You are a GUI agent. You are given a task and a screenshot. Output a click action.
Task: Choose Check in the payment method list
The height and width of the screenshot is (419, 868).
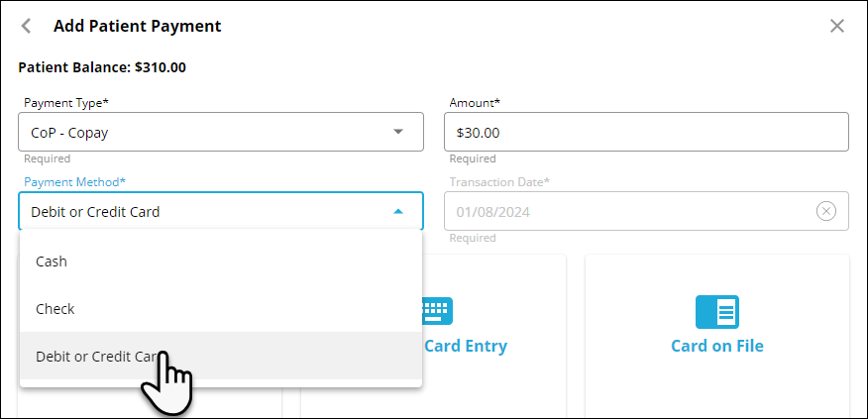click(55, 309)
